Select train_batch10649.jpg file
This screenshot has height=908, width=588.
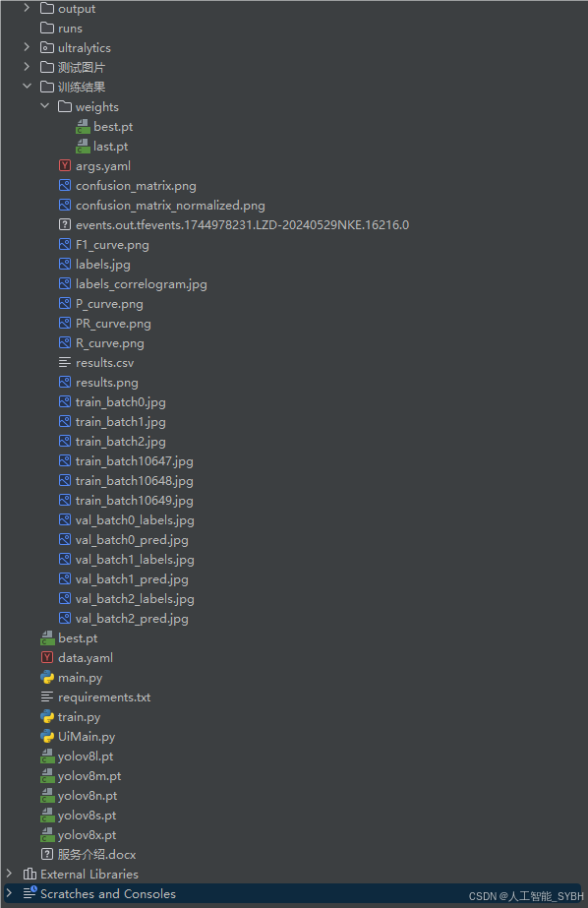[135, 501]
